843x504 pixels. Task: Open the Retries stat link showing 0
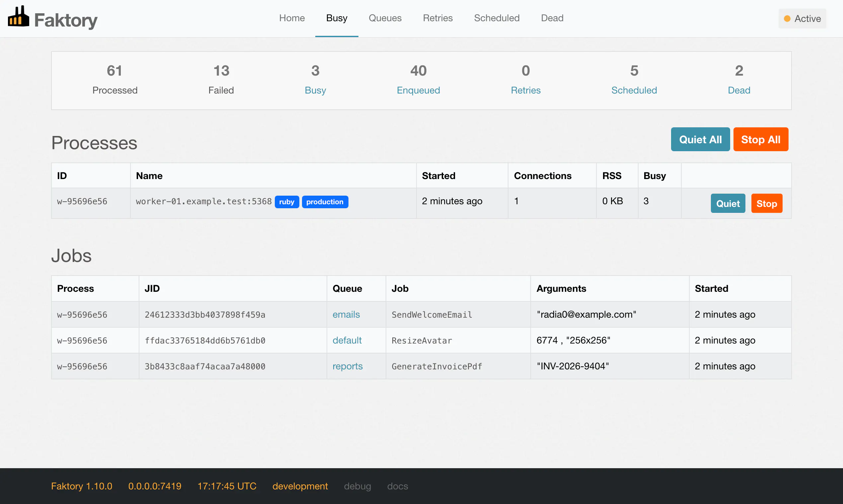pyautogui.click(x=525, y=90)
